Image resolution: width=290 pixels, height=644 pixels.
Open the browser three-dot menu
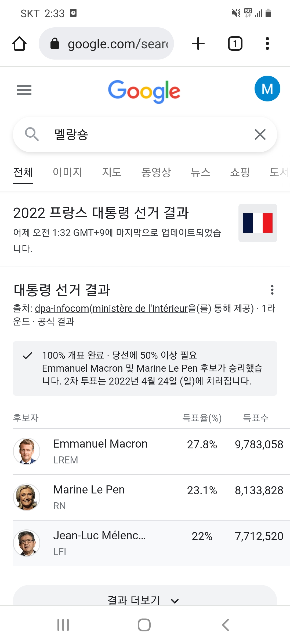[267, 44]
